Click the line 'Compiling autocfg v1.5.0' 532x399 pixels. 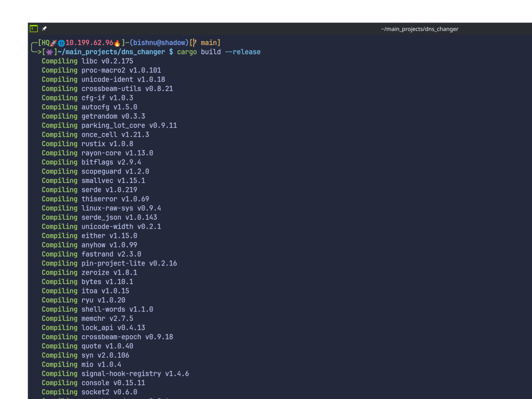[x=89, y=107]
